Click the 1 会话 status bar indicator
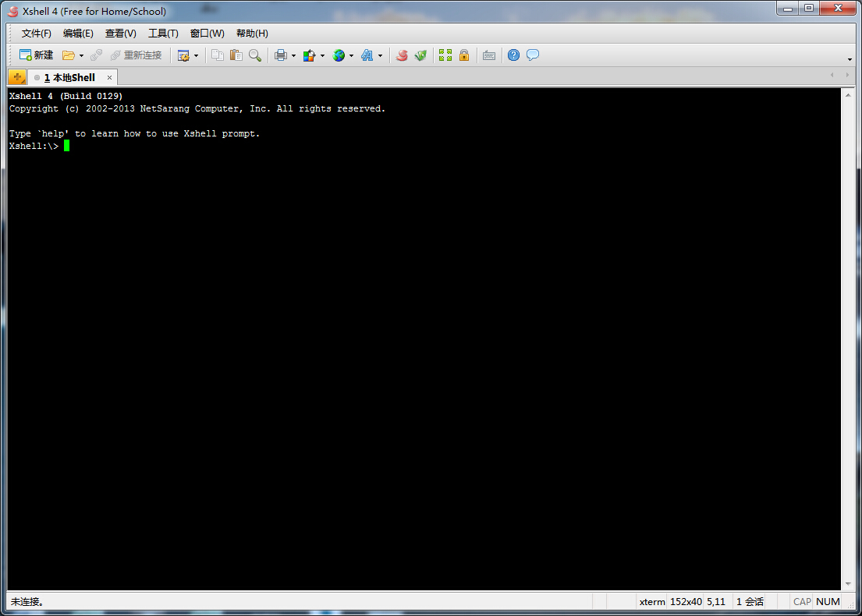 click(x=748, y=601)
